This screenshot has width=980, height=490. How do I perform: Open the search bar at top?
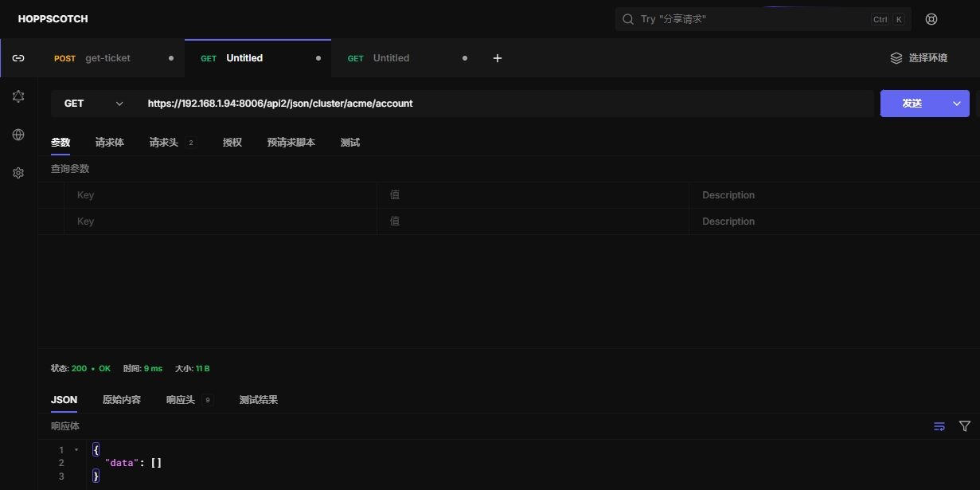click(762, 19)
